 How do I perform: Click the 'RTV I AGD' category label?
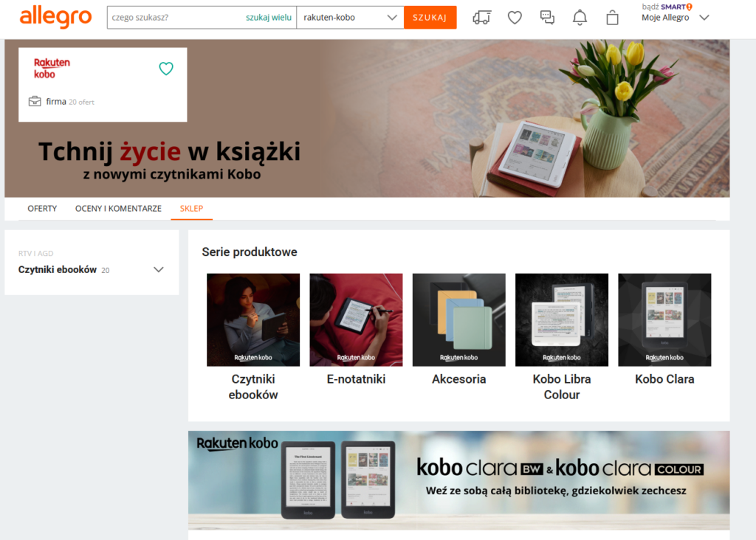(x=35, y=253)
